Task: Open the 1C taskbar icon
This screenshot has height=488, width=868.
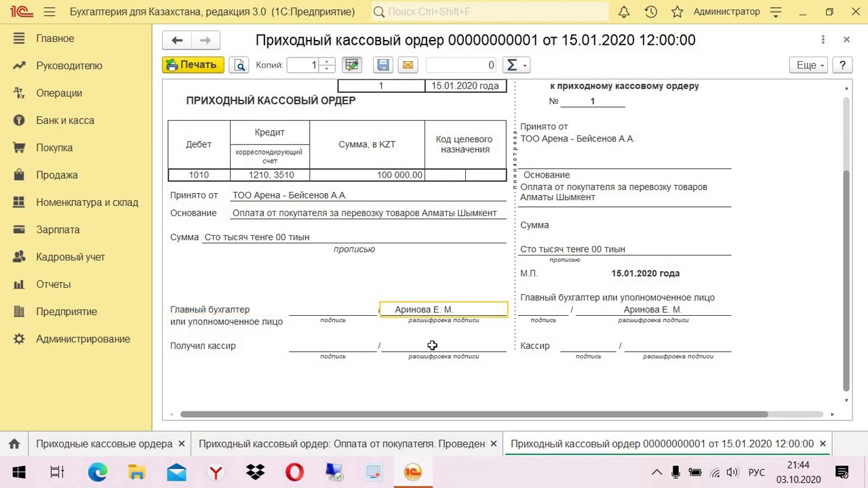Action: [x=412, y=472]
